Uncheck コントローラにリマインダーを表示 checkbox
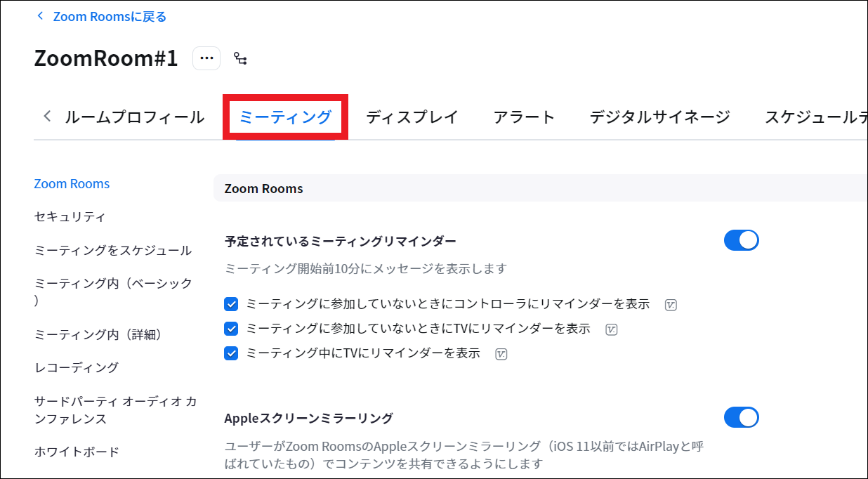 click(x=231, y=304)
